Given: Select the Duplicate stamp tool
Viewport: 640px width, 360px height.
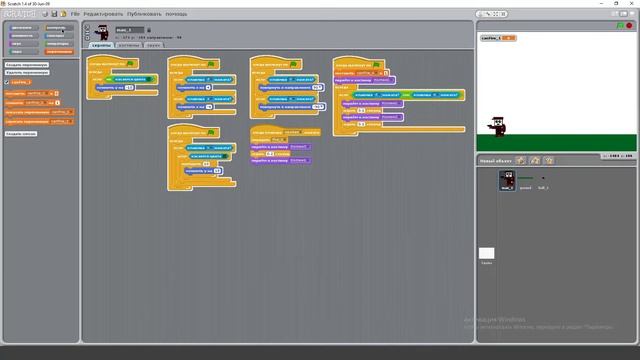Looking at the screenshot, I should point(481,14).
